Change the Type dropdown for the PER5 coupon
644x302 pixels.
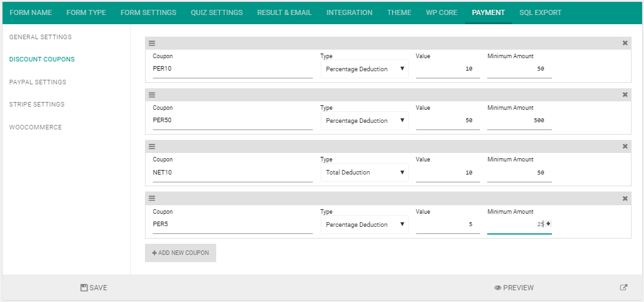tap(364, 225)
